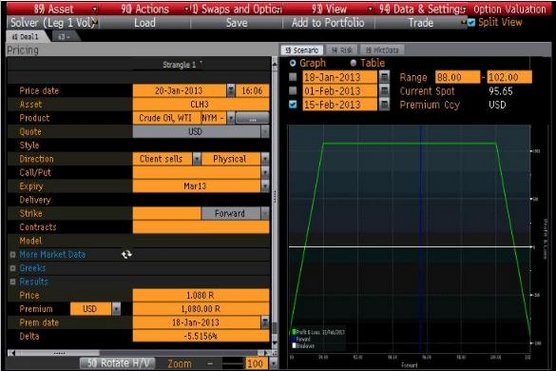Open the Expiry Mar13 dropdown
Viewport: 556px width, 371px height.
pos(265,186)
